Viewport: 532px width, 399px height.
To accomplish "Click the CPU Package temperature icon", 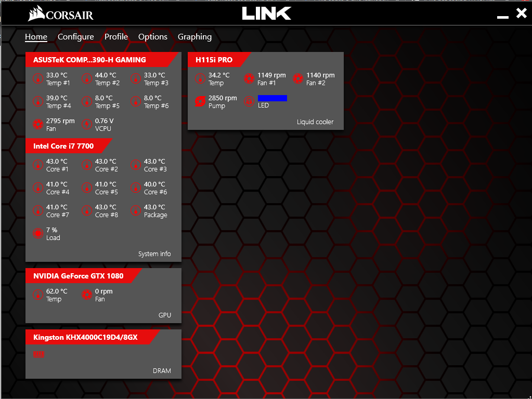I will [135, 210].
